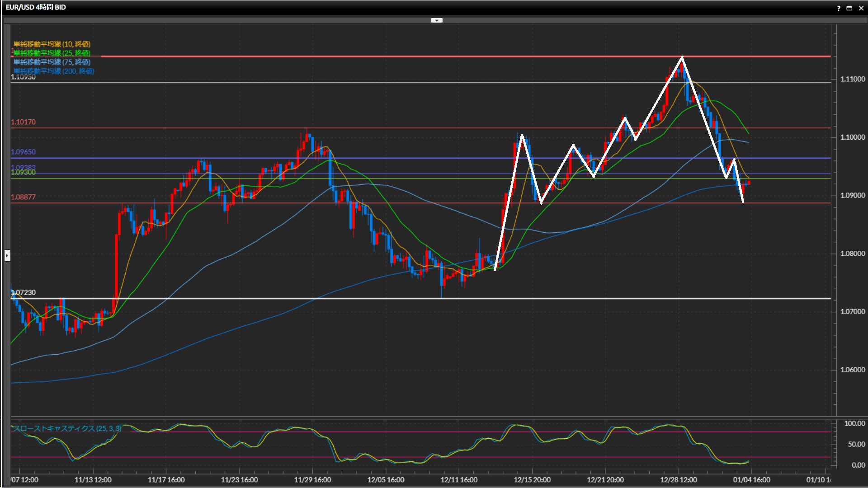868x488 pixels.
Task: Maximize the chart window
Action: click(849, 8)
